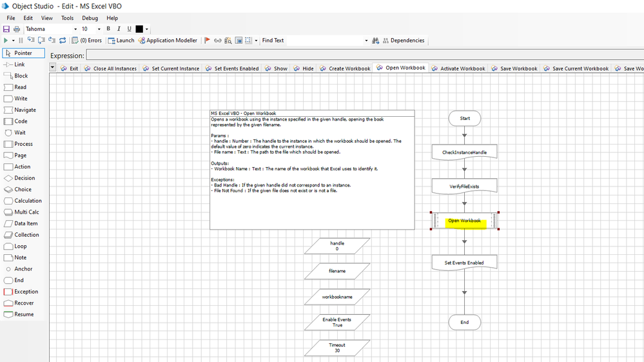The height and width of the screenshot is (362, 644).
Task: Click the zoom-to-fit selection icon
Action: (x=248, y=40)
